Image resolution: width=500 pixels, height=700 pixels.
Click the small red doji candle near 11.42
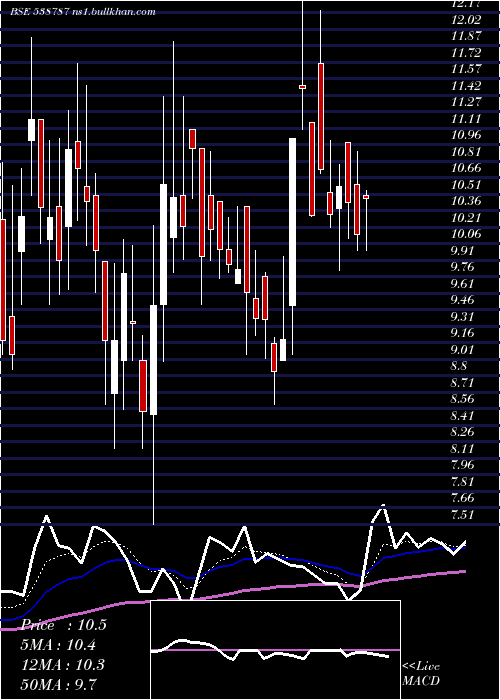302,87
